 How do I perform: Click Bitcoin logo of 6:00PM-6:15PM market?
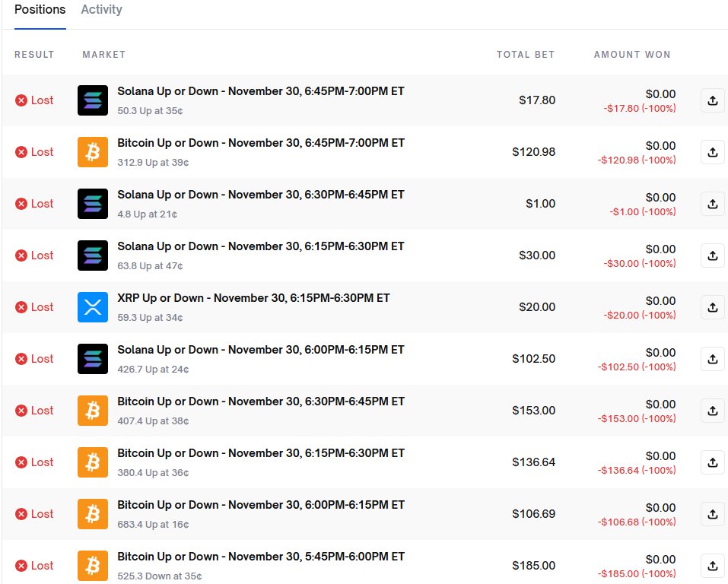click(x=93, y=514)
